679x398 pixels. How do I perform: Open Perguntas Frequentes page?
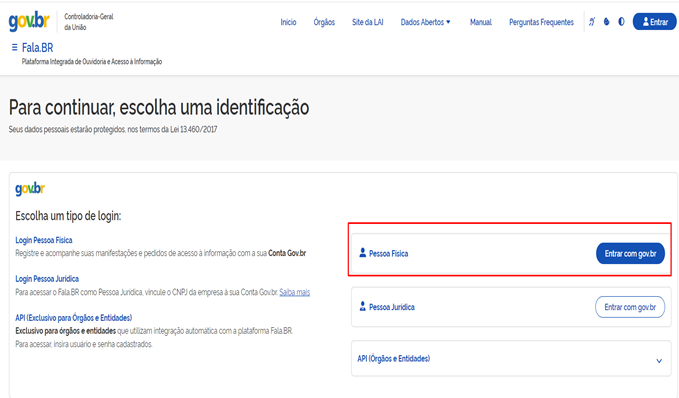(541, 22)
